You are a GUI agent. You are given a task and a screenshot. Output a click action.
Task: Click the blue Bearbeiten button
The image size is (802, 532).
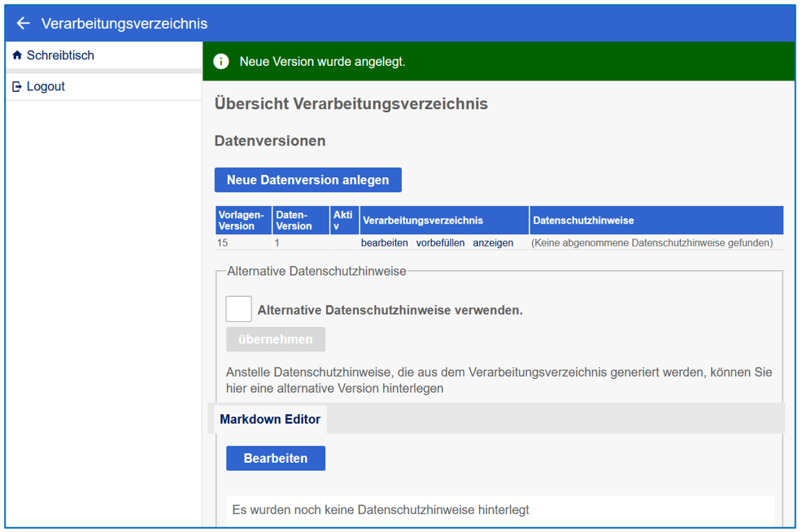tap(275, 458)
